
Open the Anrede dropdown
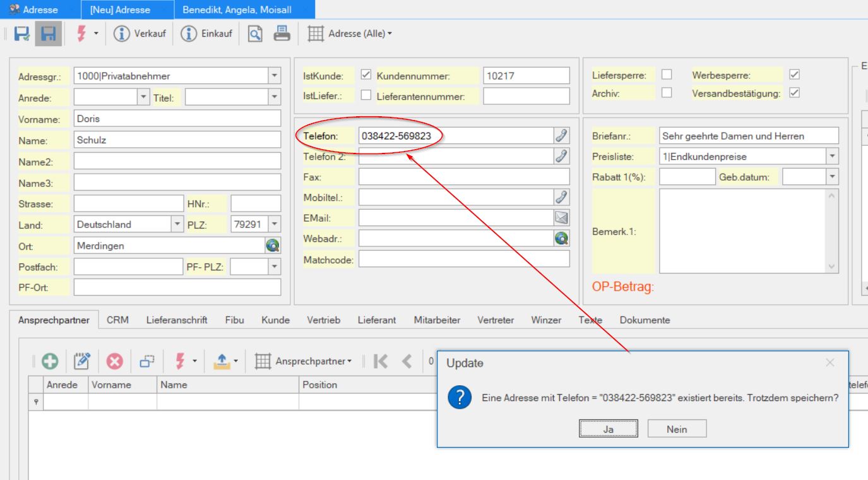pos(144,97)
